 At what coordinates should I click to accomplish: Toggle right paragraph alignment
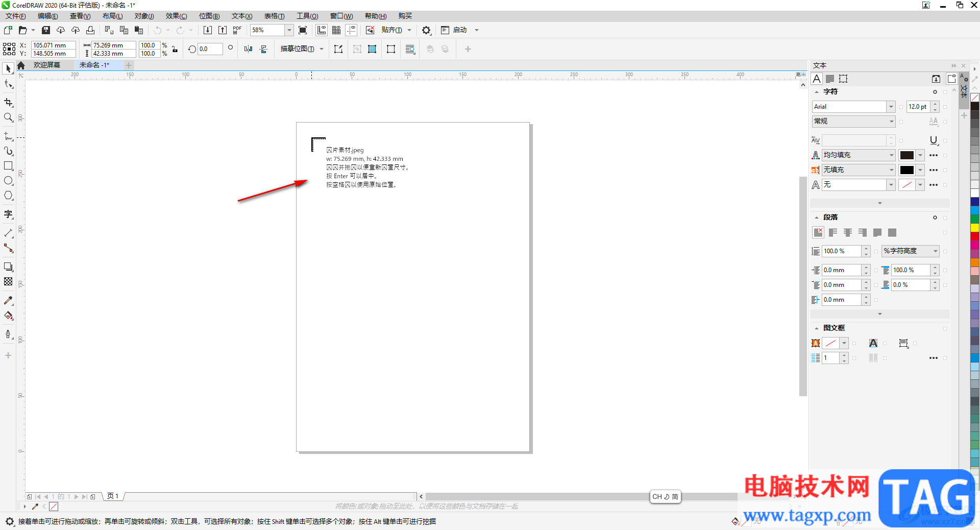pyautogui.click(x=863, y=232)
